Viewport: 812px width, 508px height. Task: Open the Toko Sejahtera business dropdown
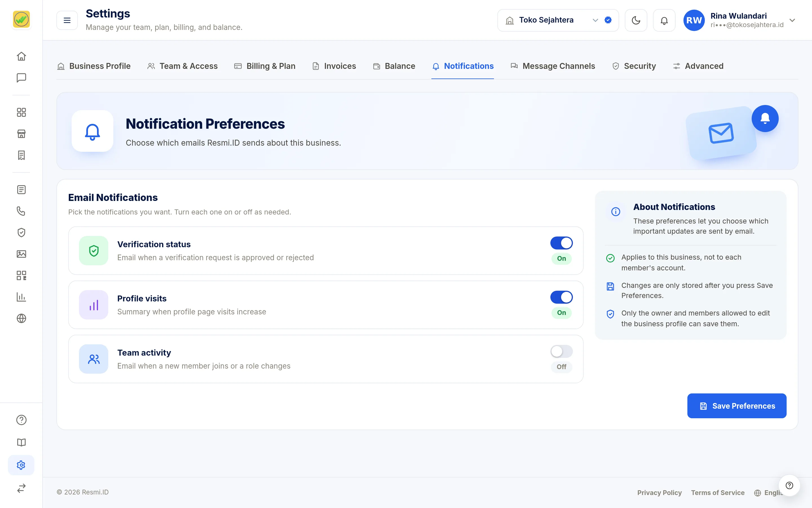tap(558, 21)
